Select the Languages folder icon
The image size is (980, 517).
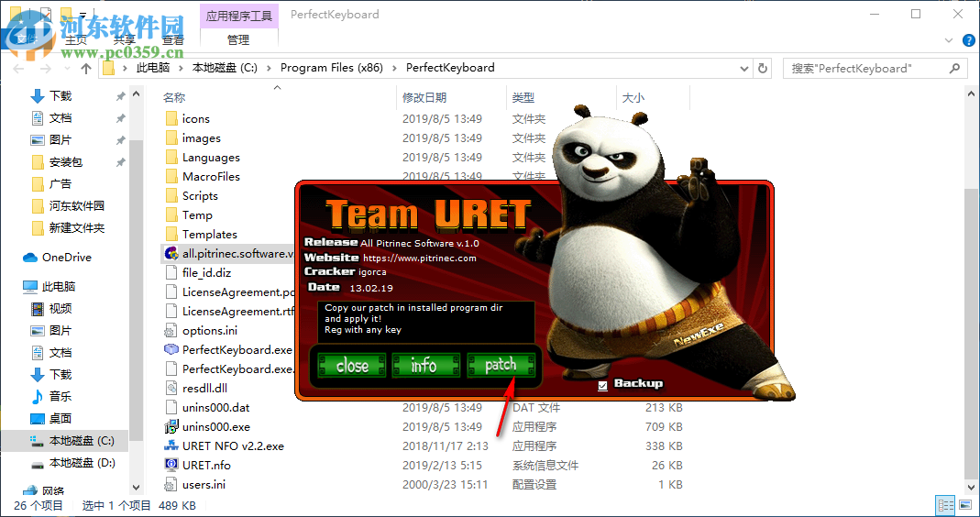171,158
